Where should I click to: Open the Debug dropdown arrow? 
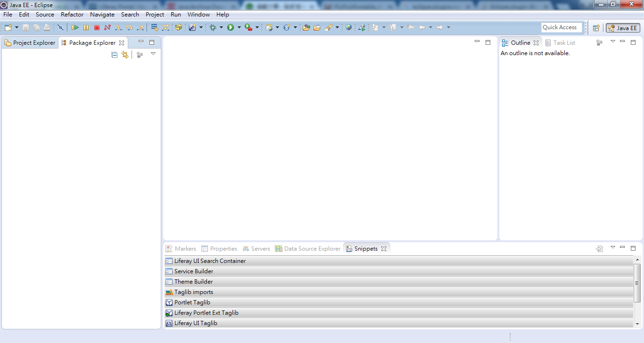(221, 27)
